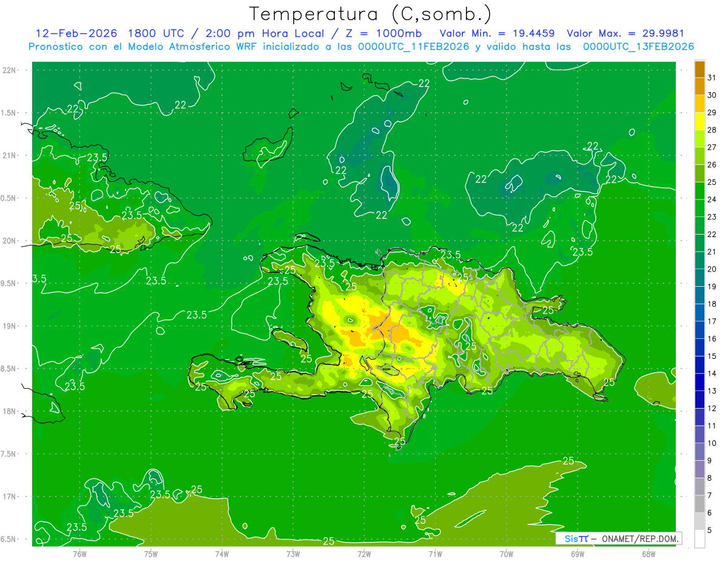
Task: Select the '7.5N' axis label
Action: coord(9,454)
